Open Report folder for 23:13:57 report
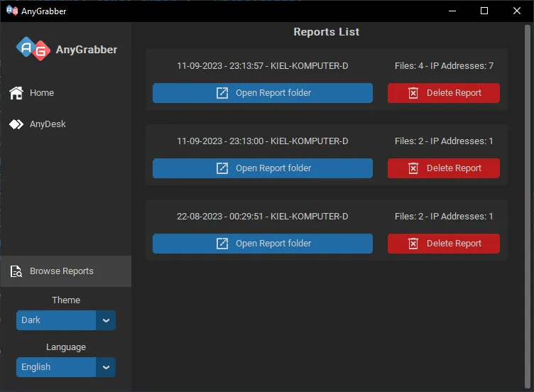This screenshot has height=392, width=534. click(x=263, y=93)
